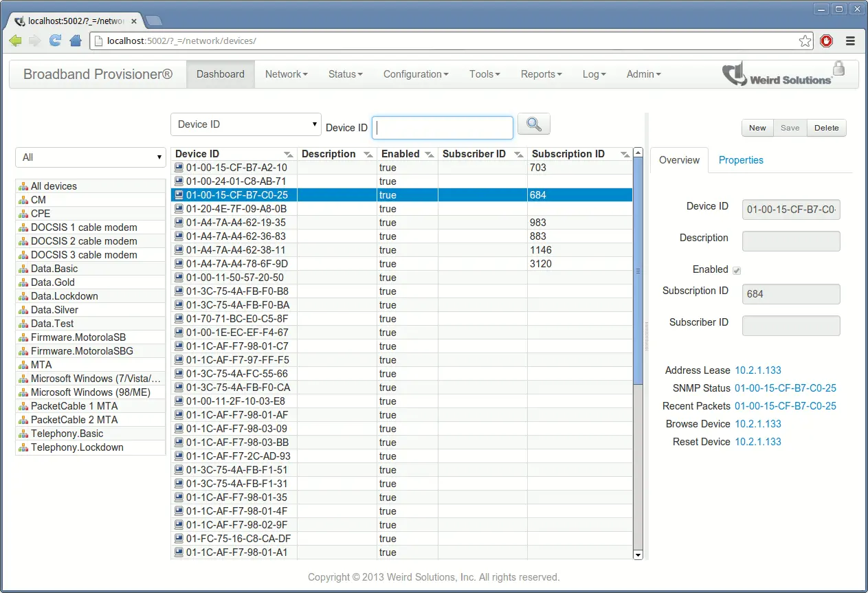The height and width of the screenshot is (593, 868).
Task: Click the filter icon on Subscriber ID column
Action: [x=520, y=154]
